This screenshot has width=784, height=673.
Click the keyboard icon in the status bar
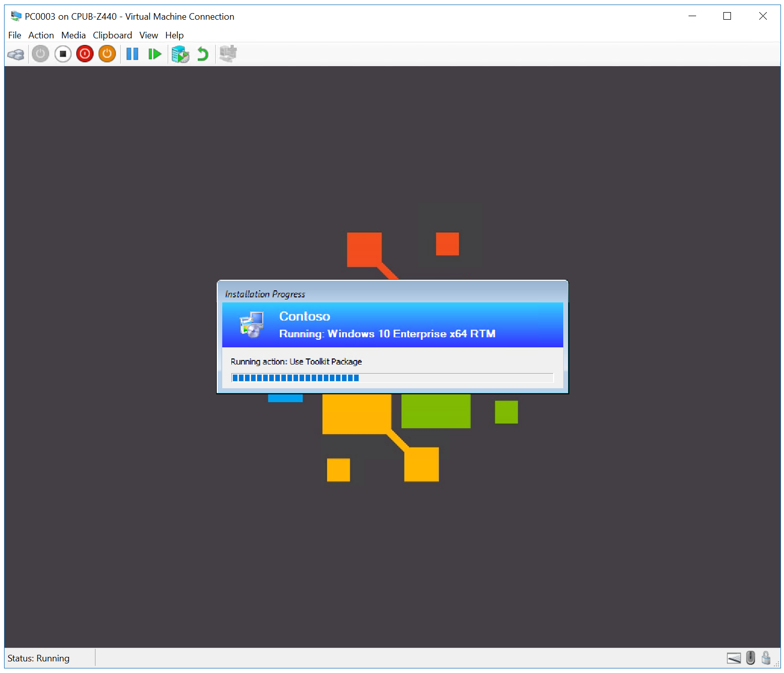733,658
